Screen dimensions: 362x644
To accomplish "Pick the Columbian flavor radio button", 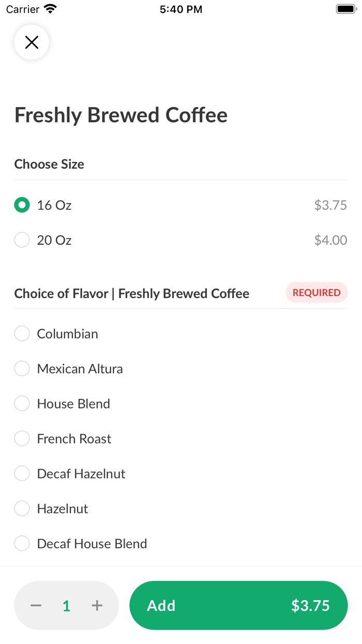I will [22, 334].
